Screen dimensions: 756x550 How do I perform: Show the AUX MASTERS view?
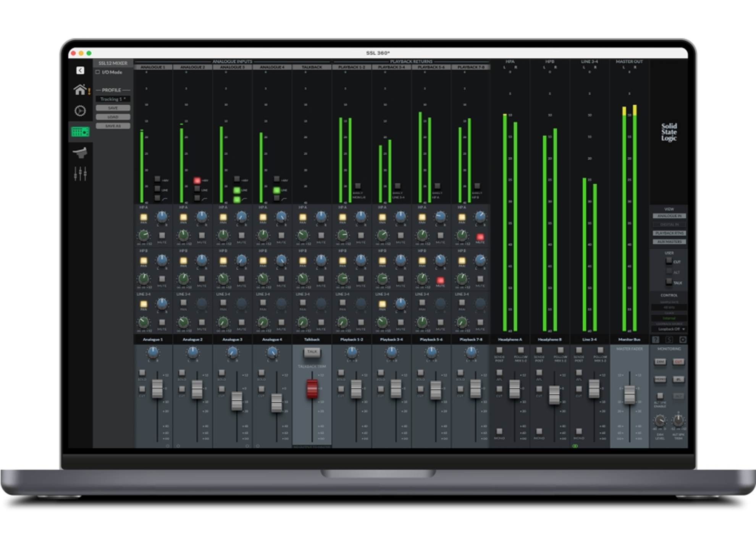tap(669, 242)
